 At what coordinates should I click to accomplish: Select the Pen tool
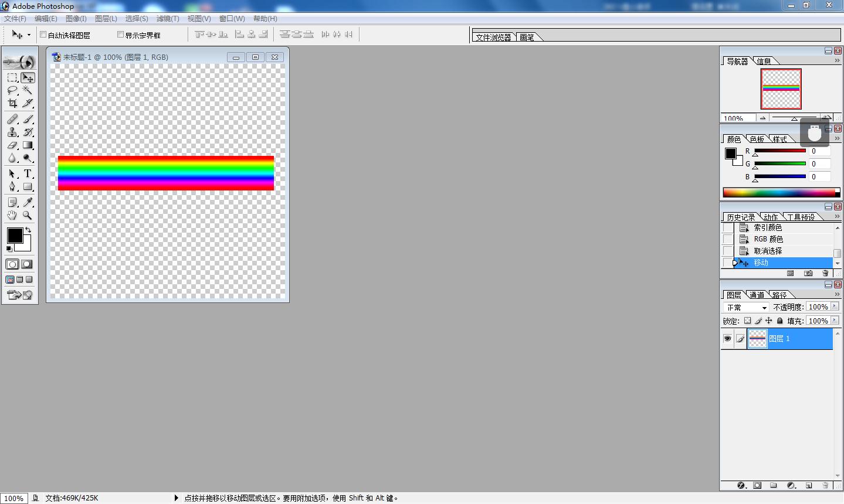[x=12, y=186]
